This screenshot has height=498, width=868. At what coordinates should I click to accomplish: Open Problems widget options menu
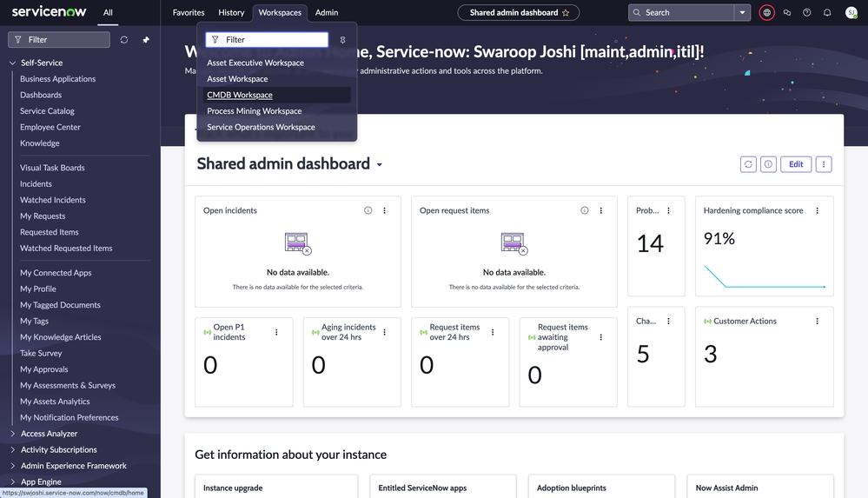[669, 210]
